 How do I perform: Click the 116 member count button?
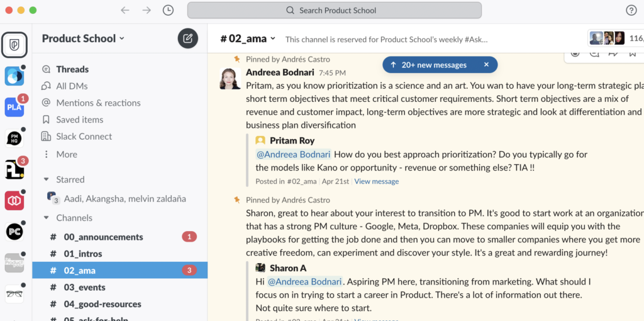pyautogui.click(x=636, y=38)
